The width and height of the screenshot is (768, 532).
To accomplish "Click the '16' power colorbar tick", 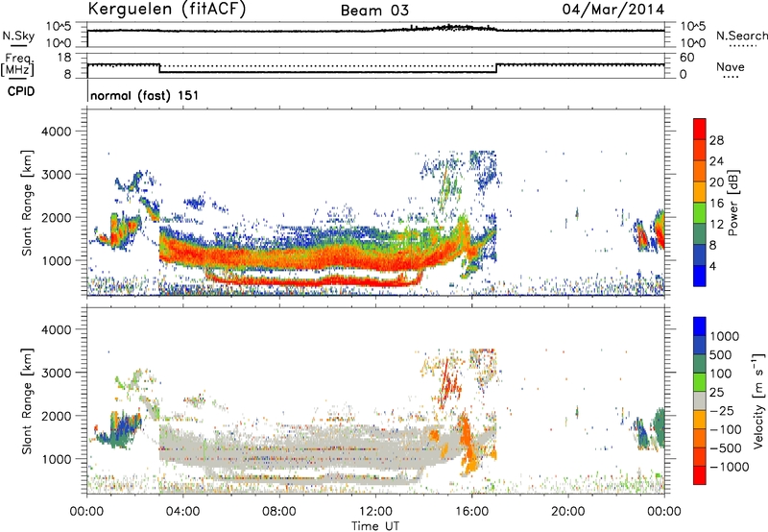I will point(716,204).
